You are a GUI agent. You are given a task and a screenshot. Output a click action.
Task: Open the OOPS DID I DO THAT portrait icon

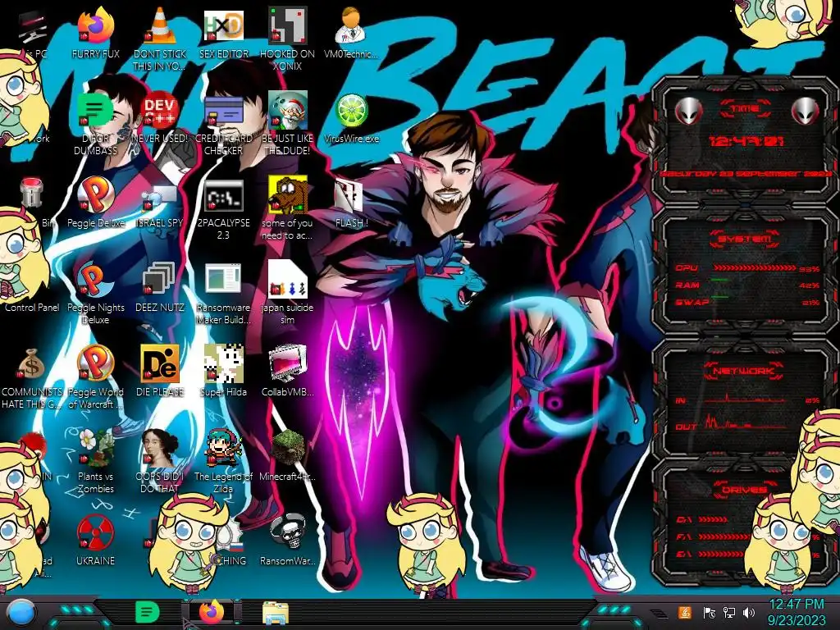click(x=159, y=448)
